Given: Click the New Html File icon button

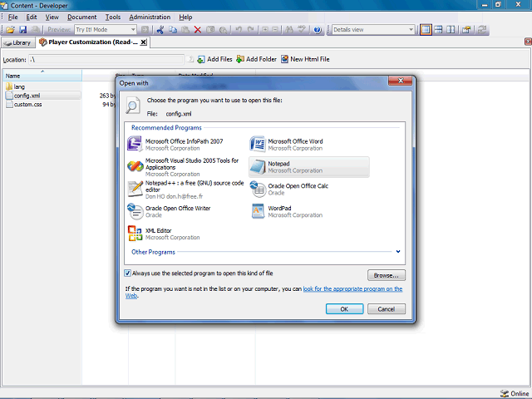Looking at the screenshot, I should coord(305,59).
